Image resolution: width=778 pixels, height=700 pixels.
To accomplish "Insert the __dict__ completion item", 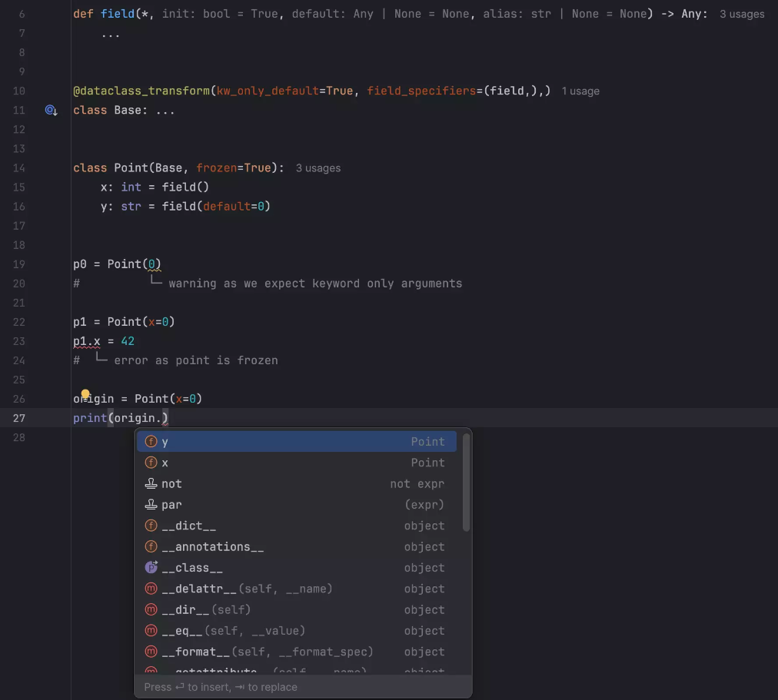I will [297, 526].
